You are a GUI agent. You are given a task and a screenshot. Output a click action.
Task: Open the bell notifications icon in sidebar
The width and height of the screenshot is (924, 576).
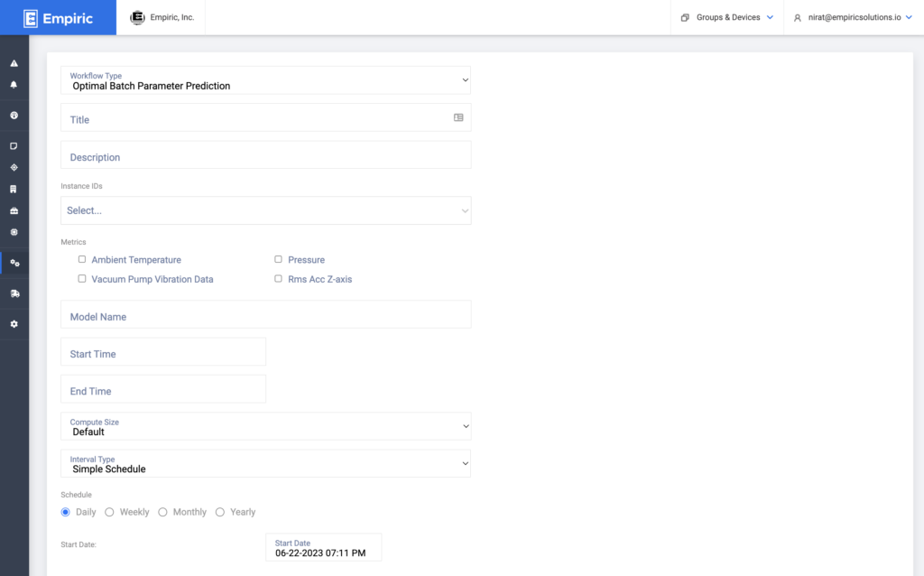14,85
